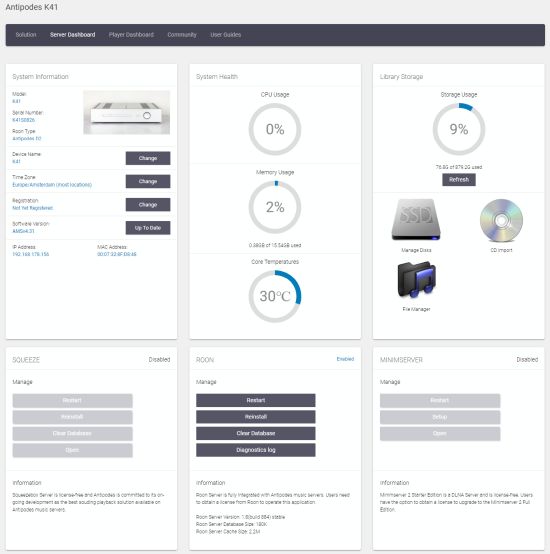Open the CD Import disc icon
The width and height of the screenshot is (550, 554).
tap(501, 220)
